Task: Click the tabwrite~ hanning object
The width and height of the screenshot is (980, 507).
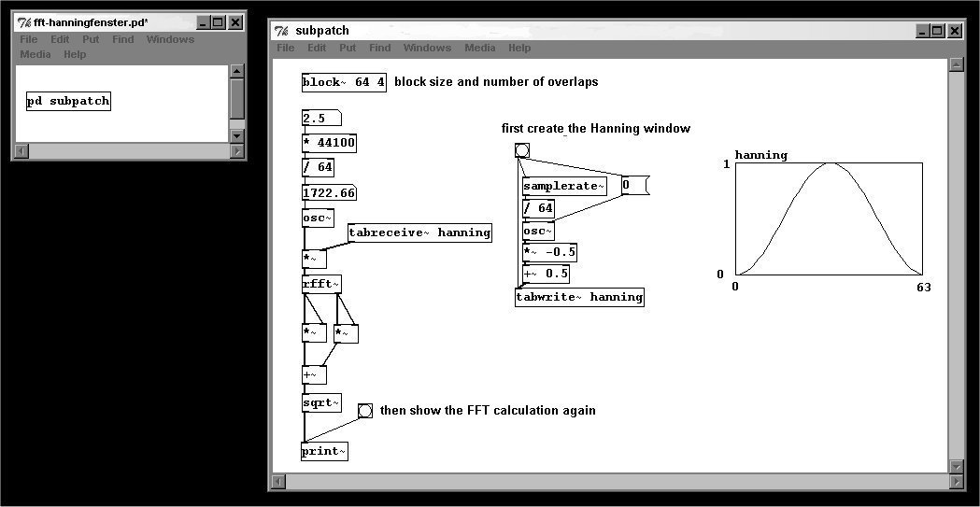Action: (x=579, y=297)
